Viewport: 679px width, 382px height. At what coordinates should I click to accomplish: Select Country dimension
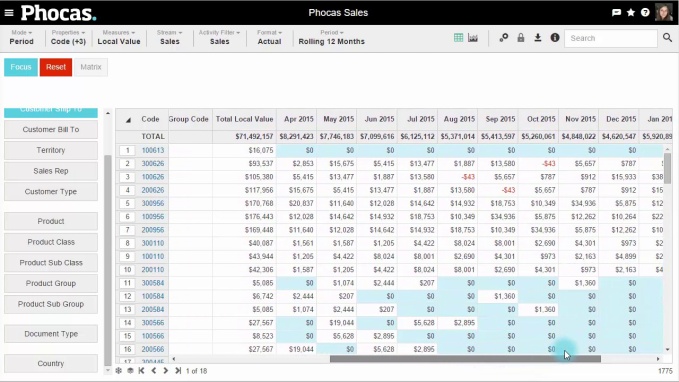(51, 363)
